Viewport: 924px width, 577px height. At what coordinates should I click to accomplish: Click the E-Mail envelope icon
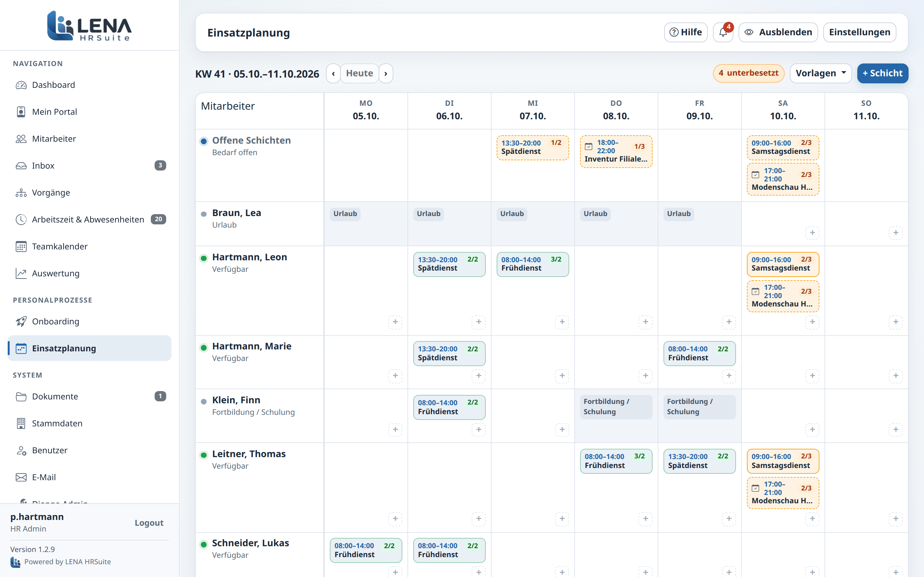[21, 477]
